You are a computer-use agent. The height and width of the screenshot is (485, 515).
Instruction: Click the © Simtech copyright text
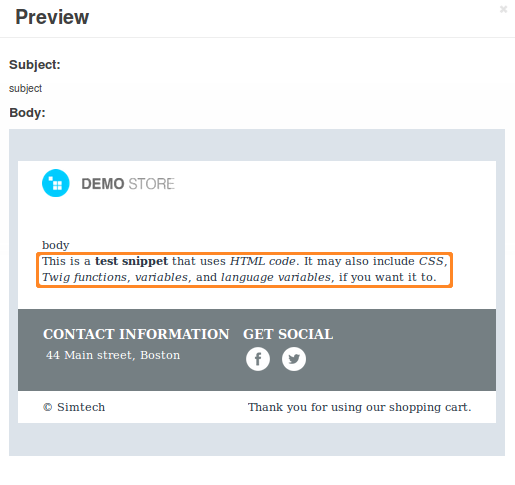pyautogui.click(x=74, y=407)
